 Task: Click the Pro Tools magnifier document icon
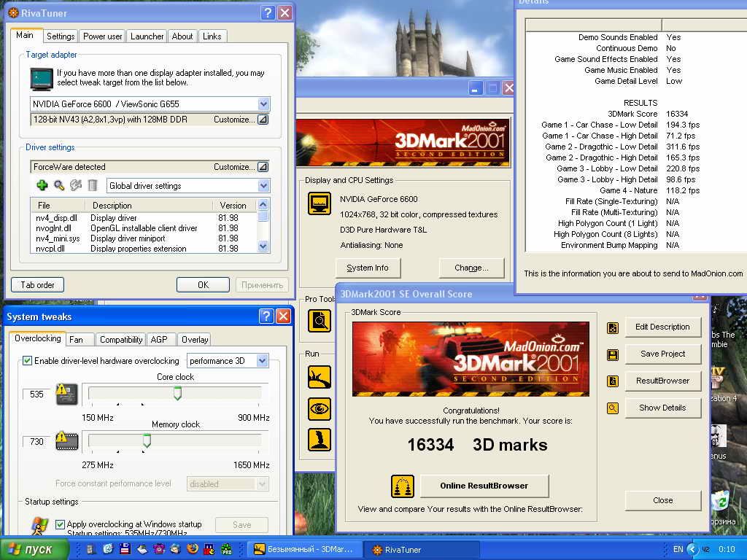[320, 321]
